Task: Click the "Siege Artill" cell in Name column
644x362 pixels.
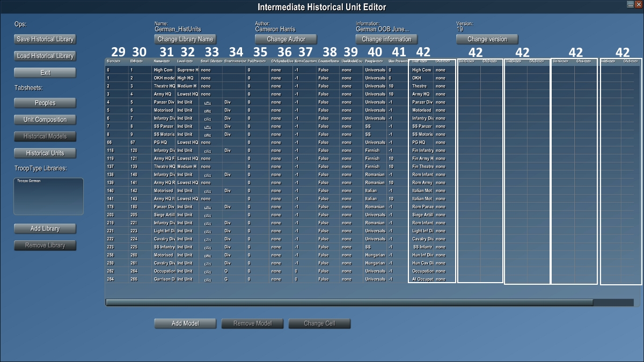Action: [164, 215]
